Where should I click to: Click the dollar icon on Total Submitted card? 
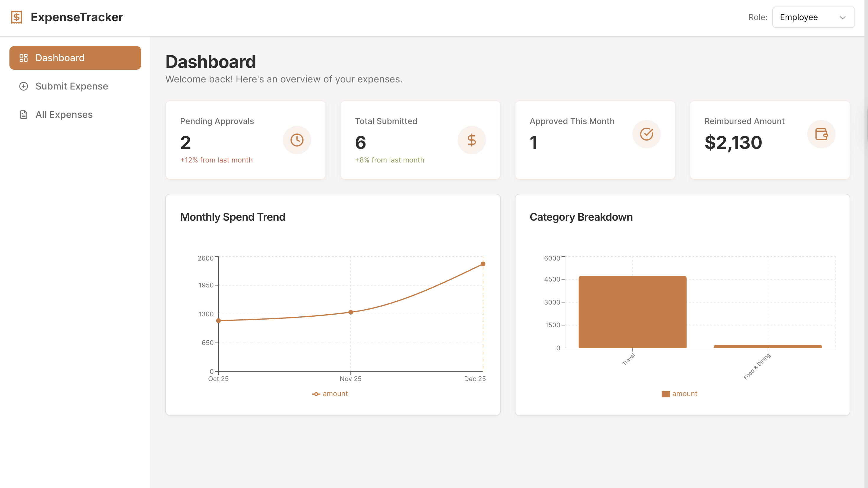(x=471, y=140)
